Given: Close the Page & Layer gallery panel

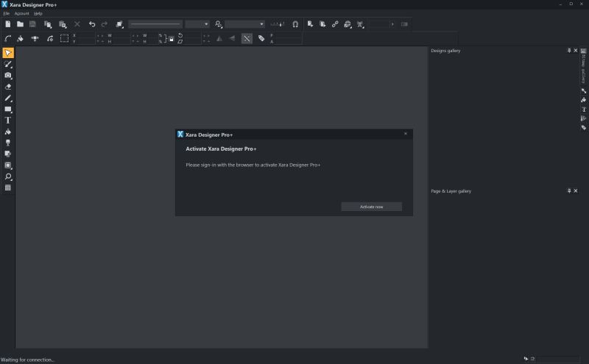Looking at the screenshot, I should [x=576, y=191].
